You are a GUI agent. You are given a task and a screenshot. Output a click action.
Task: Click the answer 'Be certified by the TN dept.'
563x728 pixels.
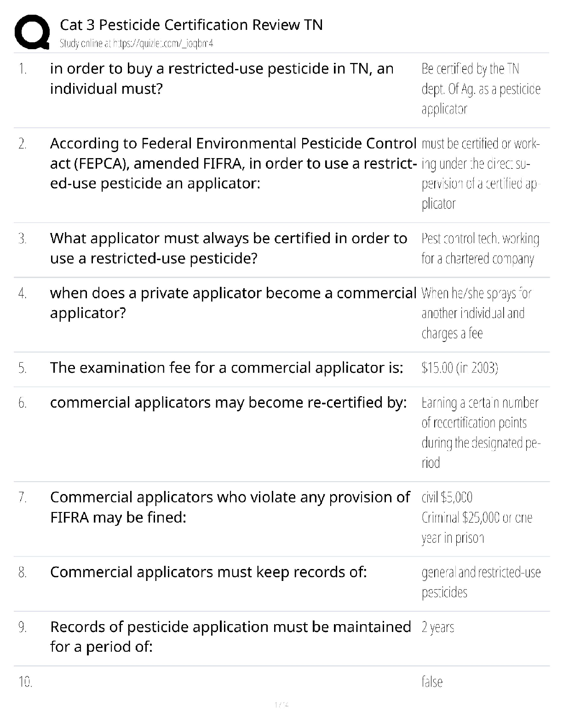481,89
